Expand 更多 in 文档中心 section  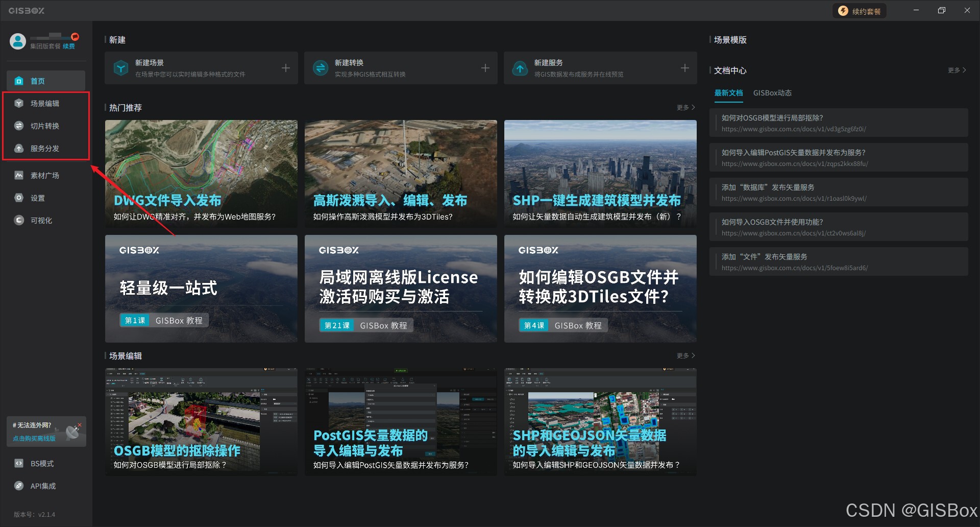click(x=957, y=70)
